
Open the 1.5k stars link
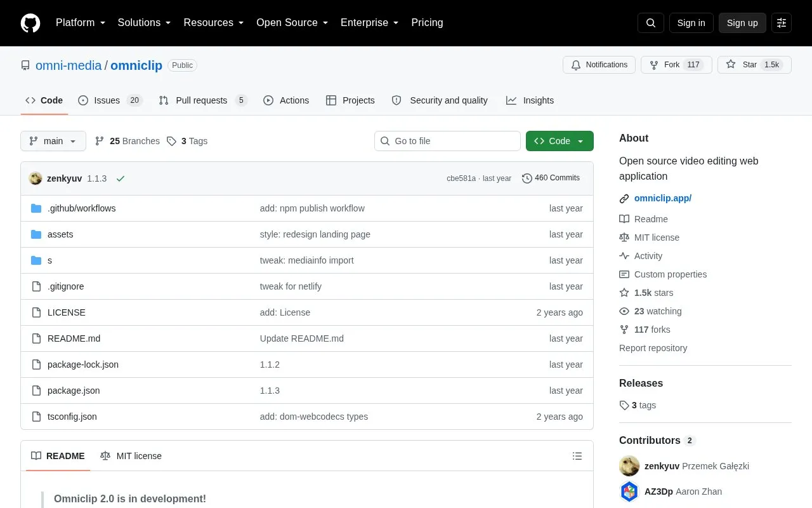click(x=646, y=293)
